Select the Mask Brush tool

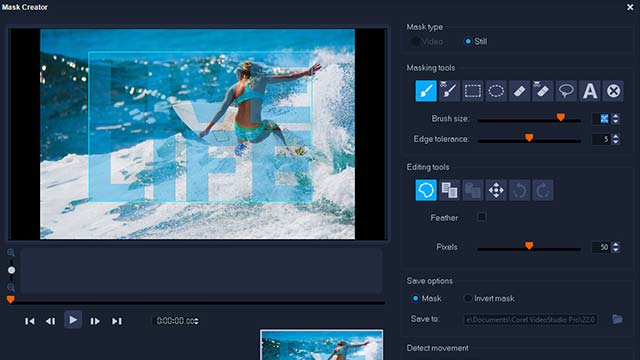click(426, 91)
